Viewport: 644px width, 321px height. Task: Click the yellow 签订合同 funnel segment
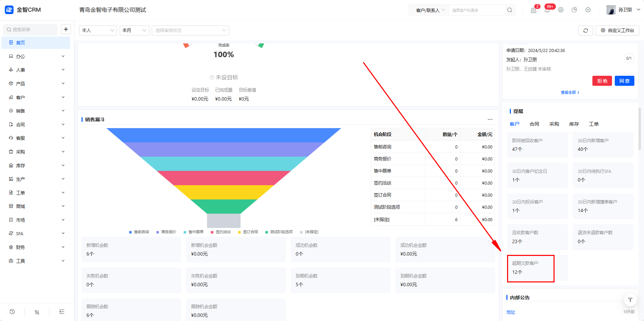pyautogui.click(x=224, y=192)
